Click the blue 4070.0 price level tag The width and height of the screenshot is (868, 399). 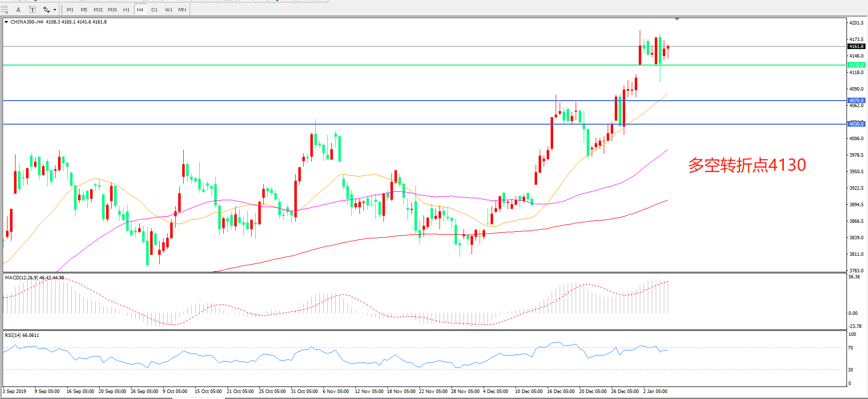856,101
